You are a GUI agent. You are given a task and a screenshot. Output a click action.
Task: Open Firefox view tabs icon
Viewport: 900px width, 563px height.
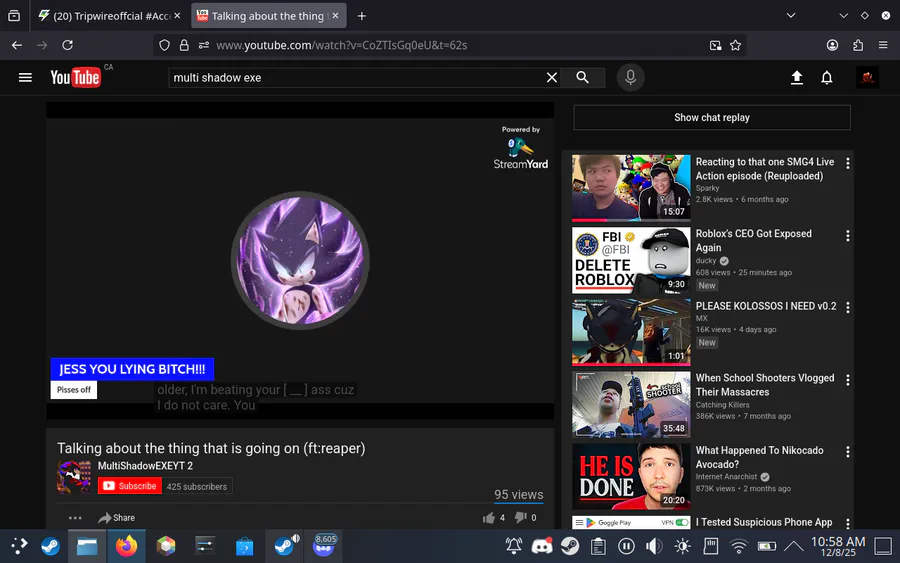coord(14,16)
